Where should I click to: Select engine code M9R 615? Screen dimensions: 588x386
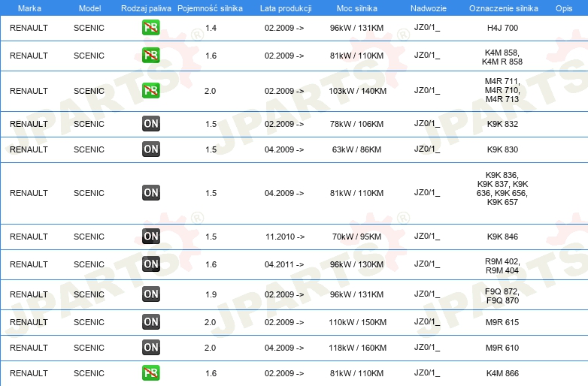pyautogui.click(x=502, y=322)
